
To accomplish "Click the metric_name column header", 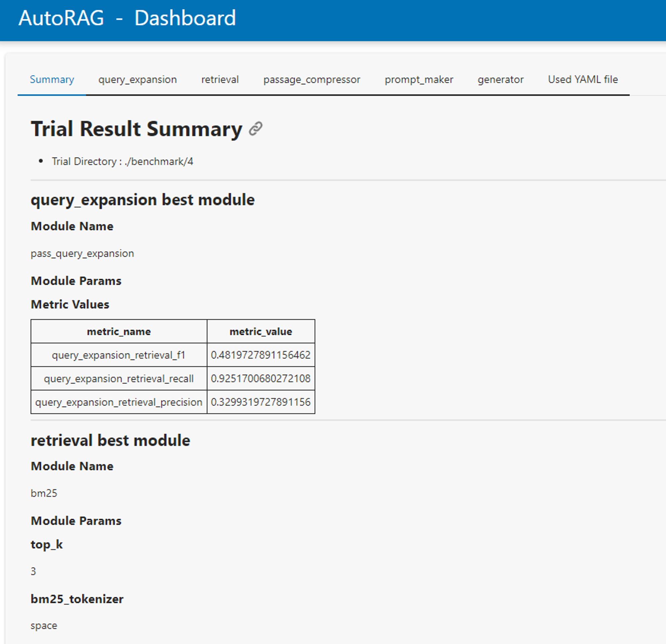I will (119, 331).
